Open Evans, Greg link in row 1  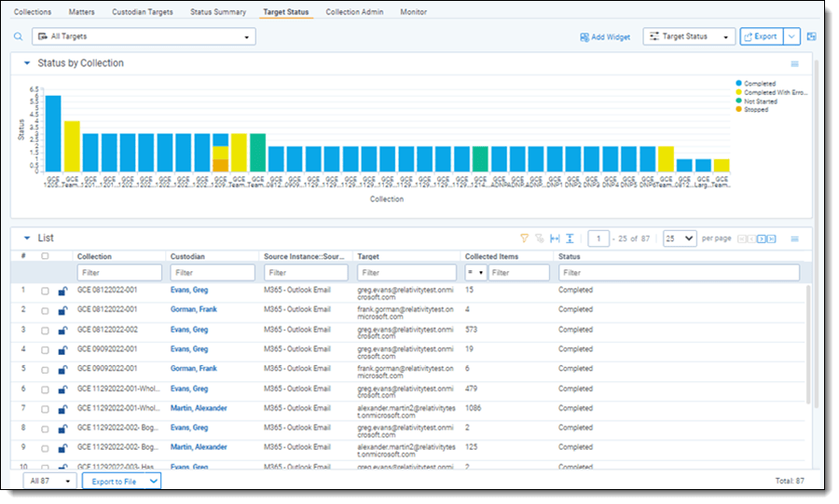coord(189,291)
